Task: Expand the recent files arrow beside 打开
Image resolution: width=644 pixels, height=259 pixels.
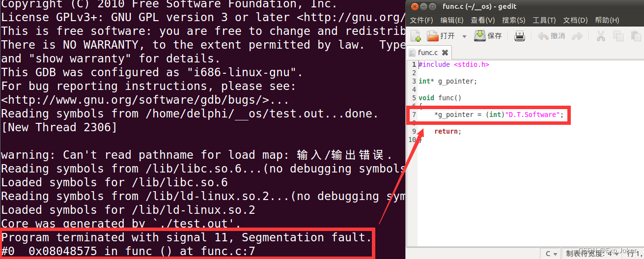Action: click(464, 36)
